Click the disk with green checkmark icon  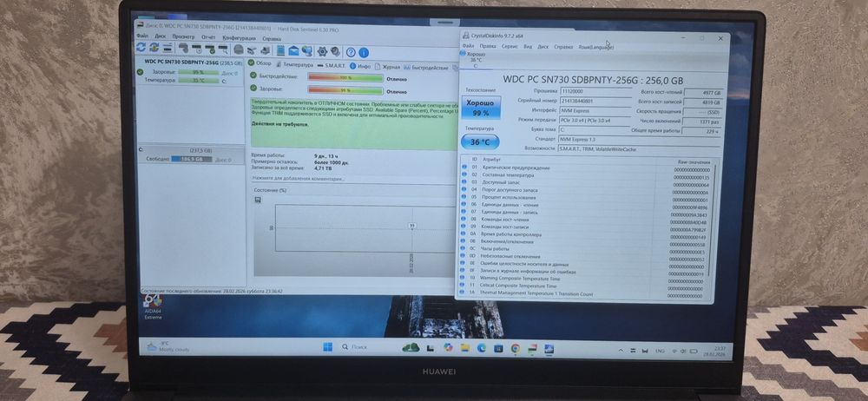tap(209, 49)
